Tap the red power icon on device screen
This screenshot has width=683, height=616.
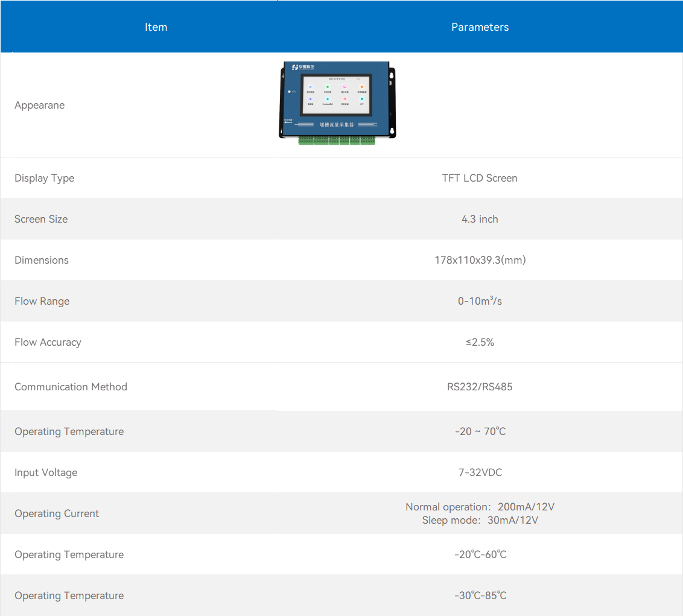point(358,79)
